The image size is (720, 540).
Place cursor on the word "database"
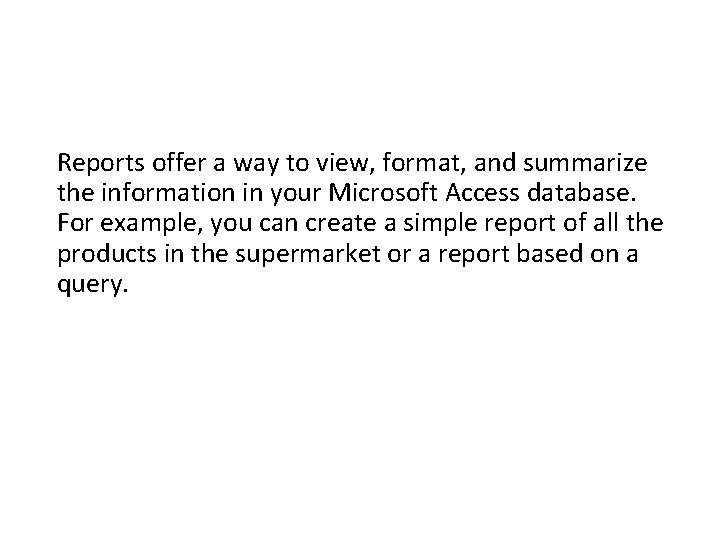tap(579, 192)
